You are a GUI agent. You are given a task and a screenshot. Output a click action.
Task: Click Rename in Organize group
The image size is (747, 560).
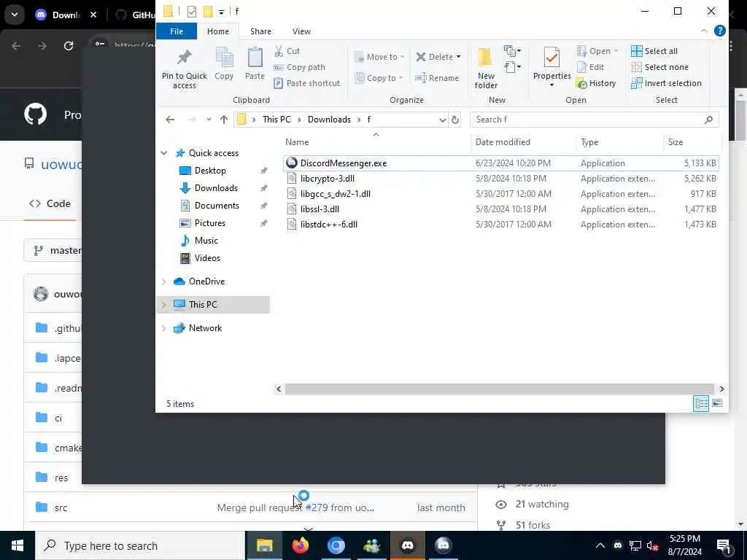click(437, 78)
